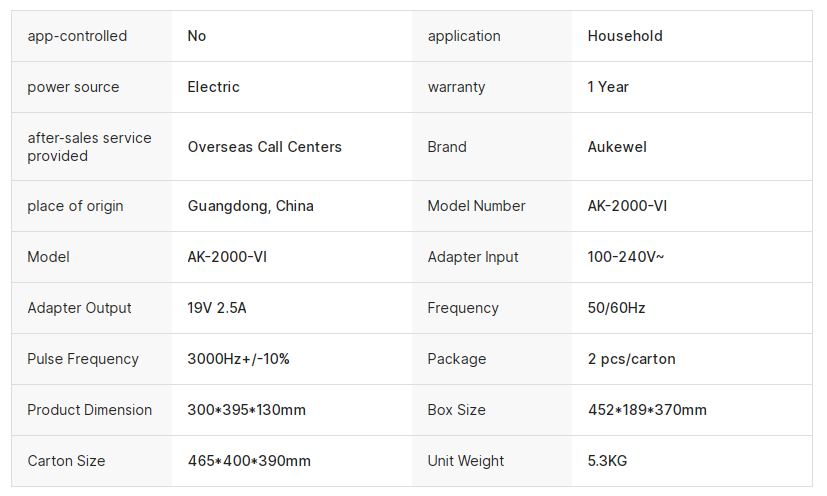The width and height of the screenshot is (827, 496).
Task: Click the "465*400*390mm" carton size value
Action: (249, 461)
